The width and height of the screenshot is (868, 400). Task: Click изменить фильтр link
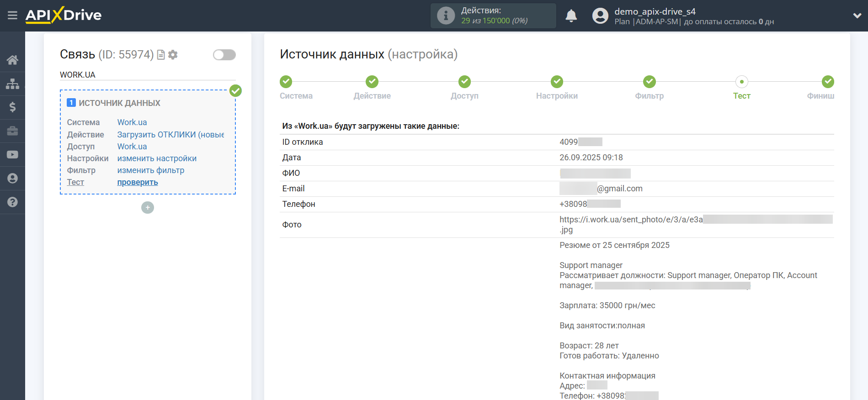(151, 170)
